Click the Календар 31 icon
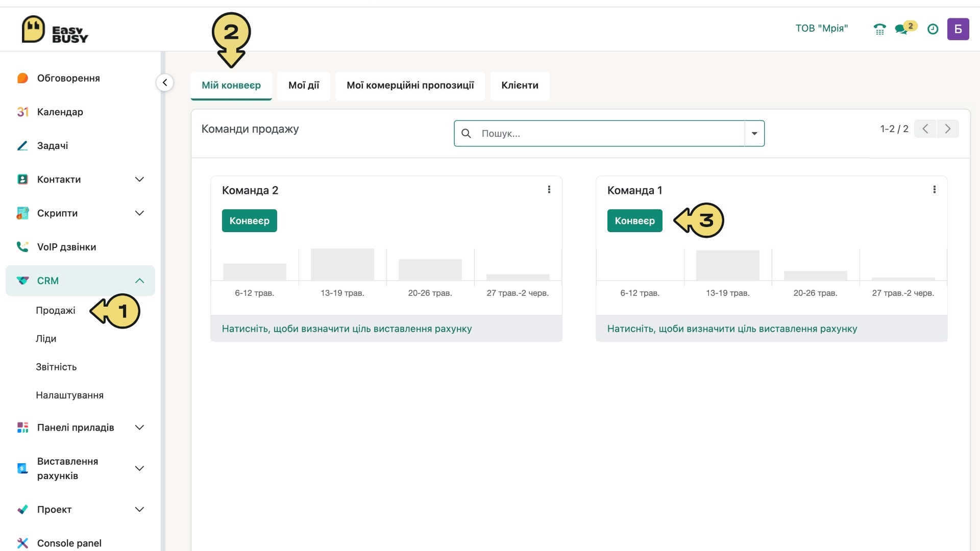The height and width of the screenshot is (551, 980). [22, 112]
